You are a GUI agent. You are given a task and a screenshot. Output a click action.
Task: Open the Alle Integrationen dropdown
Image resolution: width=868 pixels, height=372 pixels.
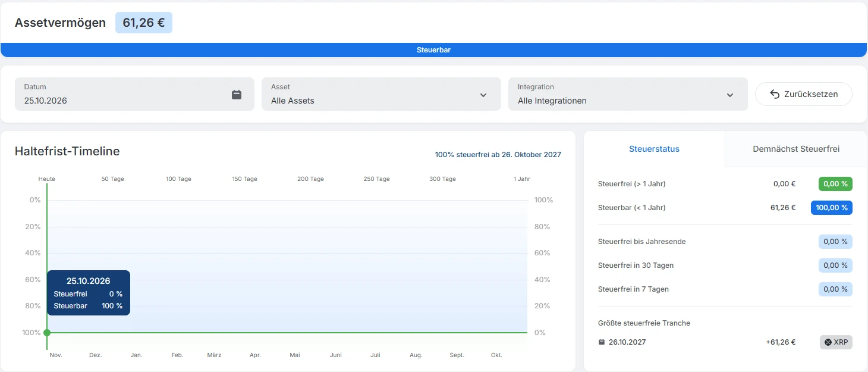(628, 94)
